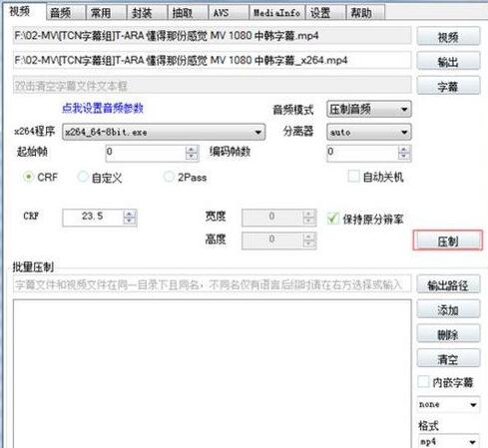Click the 清空 button
This screenshot has width=488, height=448.
coord(448,358)
